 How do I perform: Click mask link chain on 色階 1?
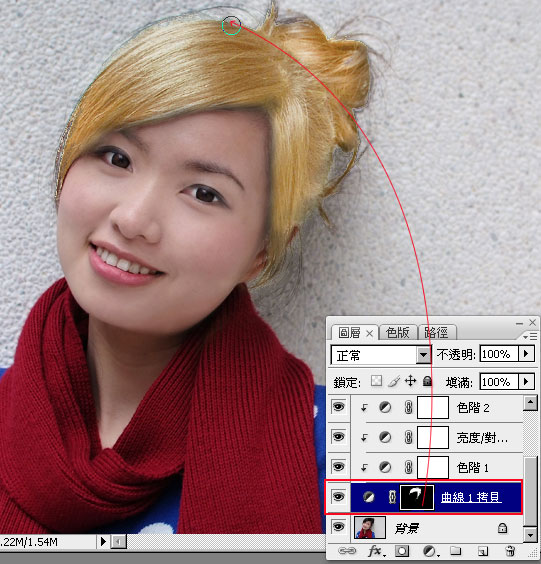408,467
